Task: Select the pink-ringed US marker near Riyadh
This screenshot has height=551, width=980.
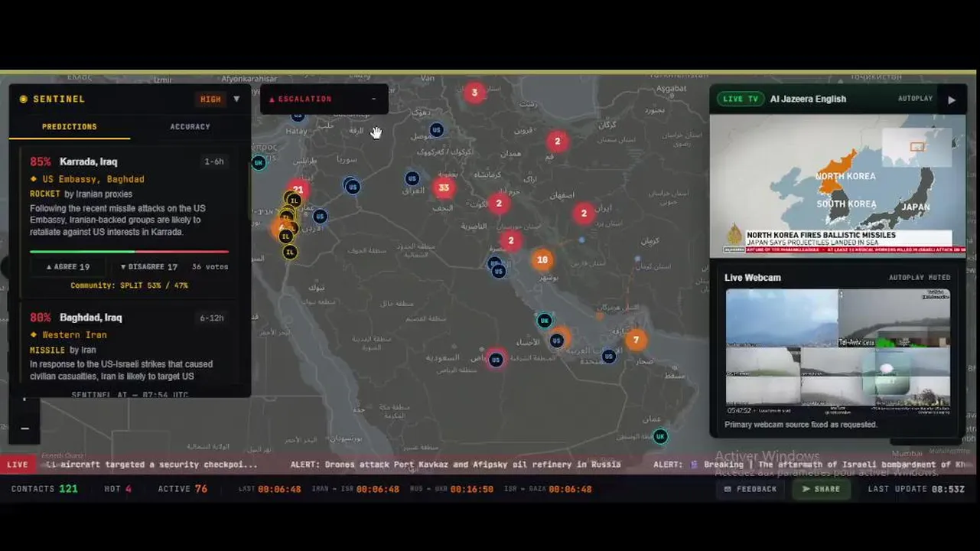Action: [496, 360]
